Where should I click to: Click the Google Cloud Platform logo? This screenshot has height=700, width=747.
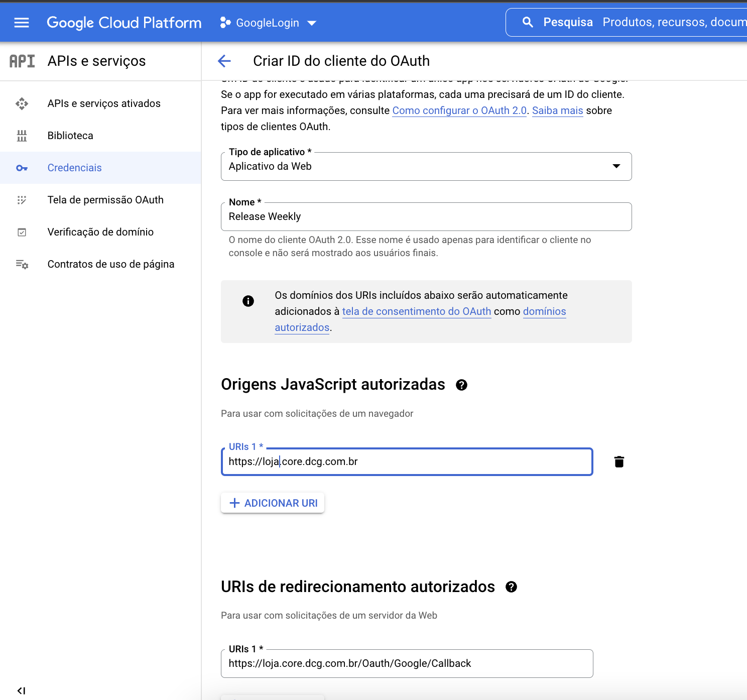coord(124,23)
